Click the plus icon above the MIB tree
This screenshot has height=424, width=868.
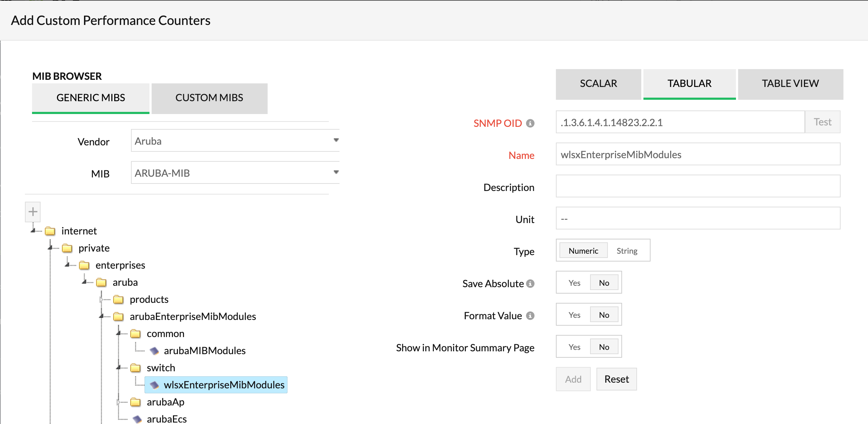[32, 212]
